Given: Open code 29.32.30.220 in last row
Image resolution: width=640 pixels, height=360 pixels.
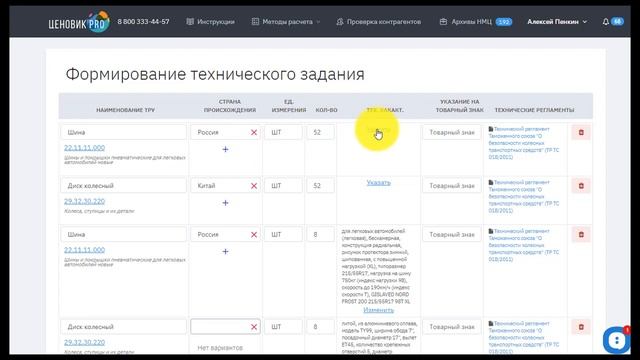Looking at the screenshot, I should click(84, 342).
